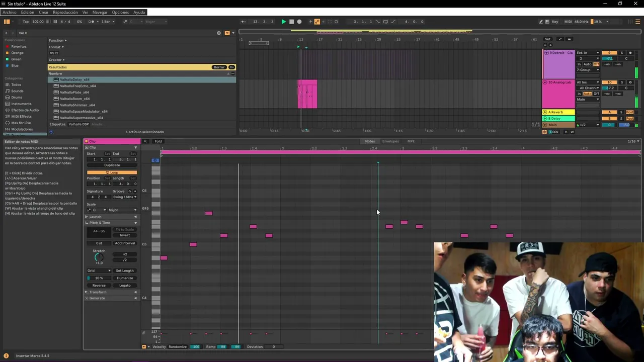Open the Reproducción menu
This screenshot has height=362, width=644.
click(x=65, y=12)
